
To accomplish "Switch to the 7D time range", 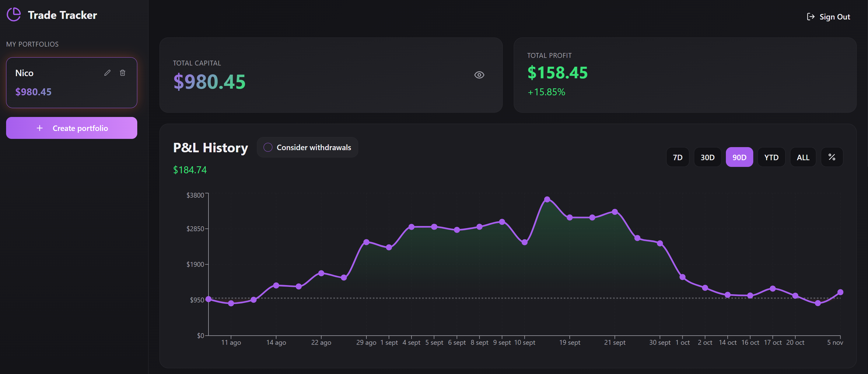I will tap(677, 157).
